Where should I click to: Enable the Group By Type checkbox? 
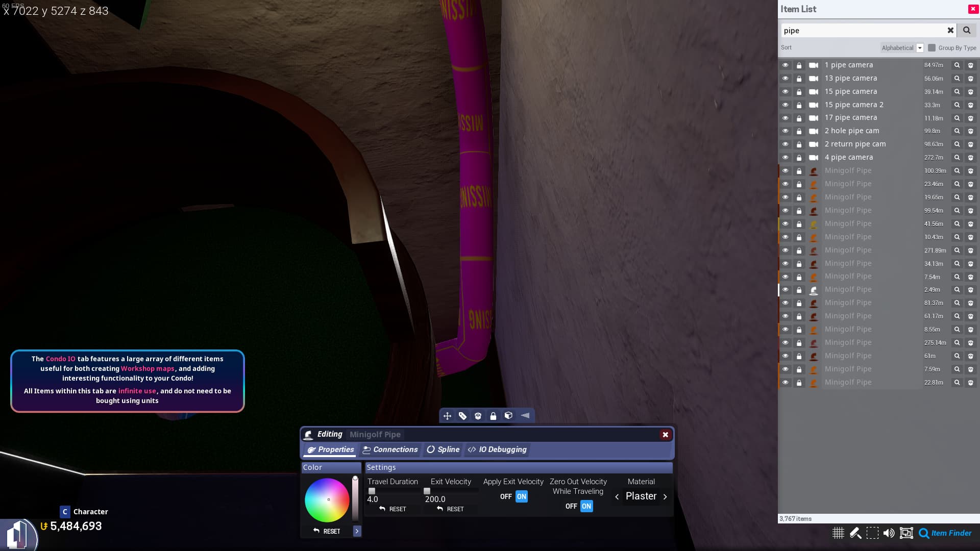click(x=932, y=47)
